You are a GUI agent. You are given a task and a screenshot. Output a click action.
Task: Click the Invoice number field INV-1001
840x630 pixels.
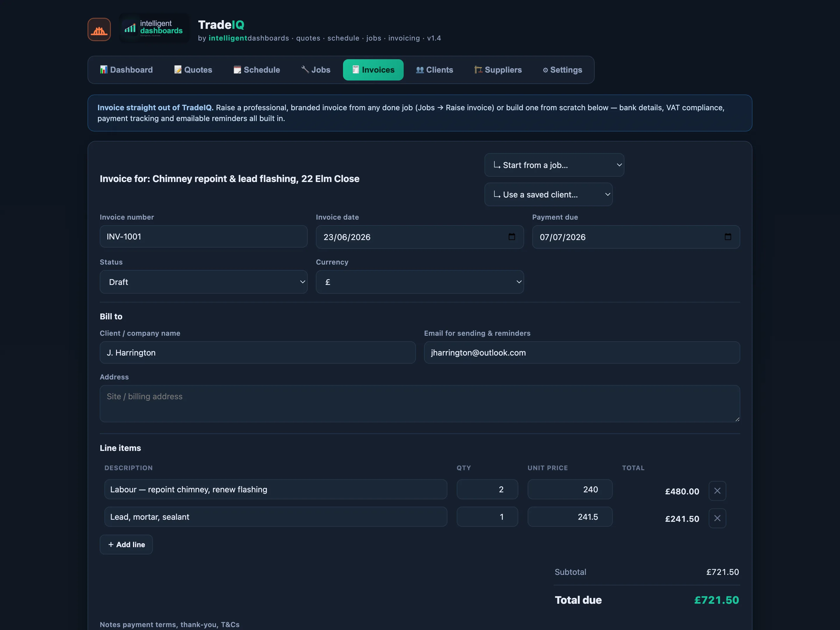pyautogui.click(x=204, y=237)
